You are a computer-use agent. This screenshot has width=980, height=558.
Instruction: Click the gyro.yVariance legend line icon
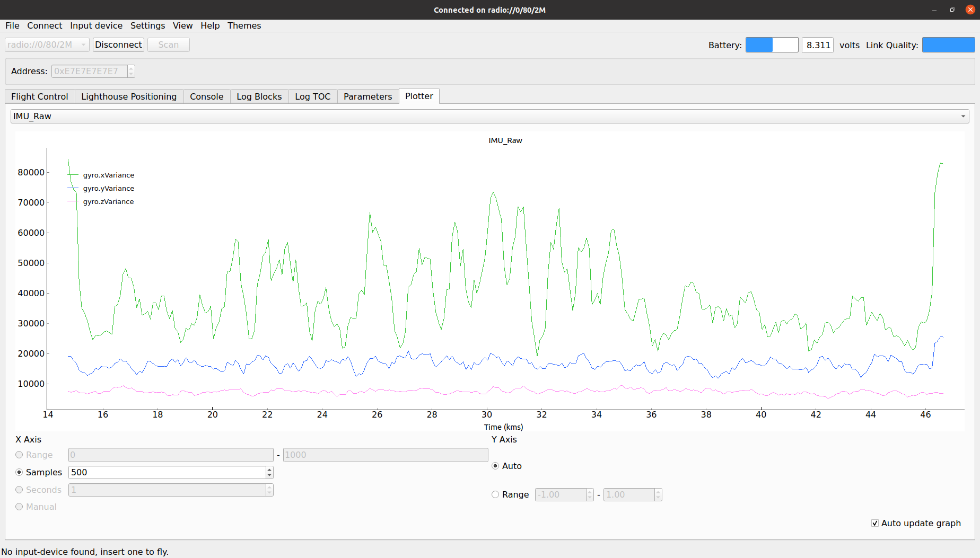click(73, 189)
